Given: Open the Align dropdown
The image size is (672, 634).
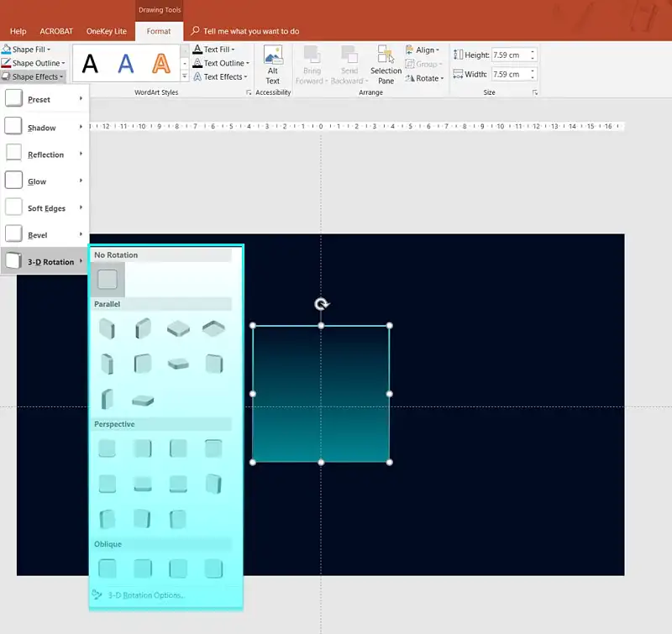Looking at the screenshot, I should point(423,50).
